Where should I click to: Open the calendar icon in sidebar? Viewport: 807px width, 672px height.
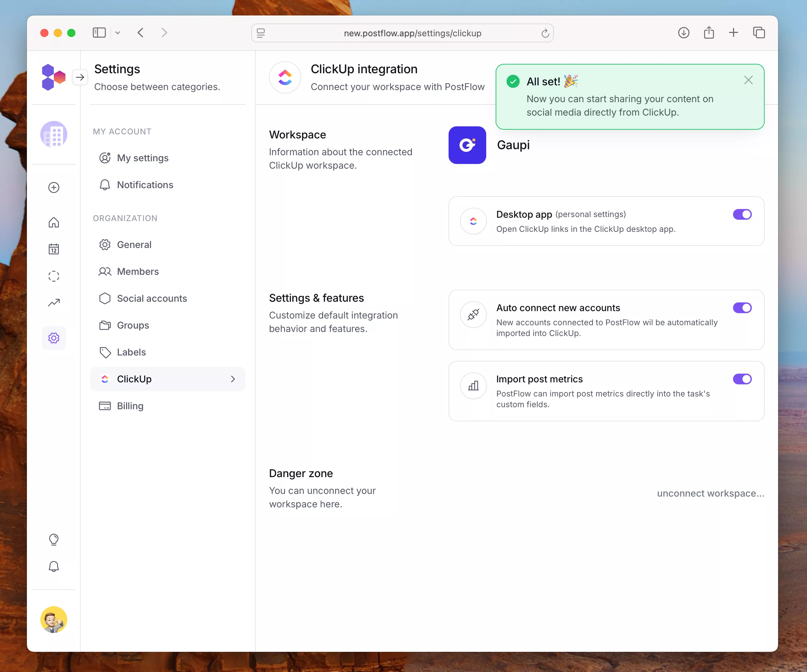(x=54, y=249)
